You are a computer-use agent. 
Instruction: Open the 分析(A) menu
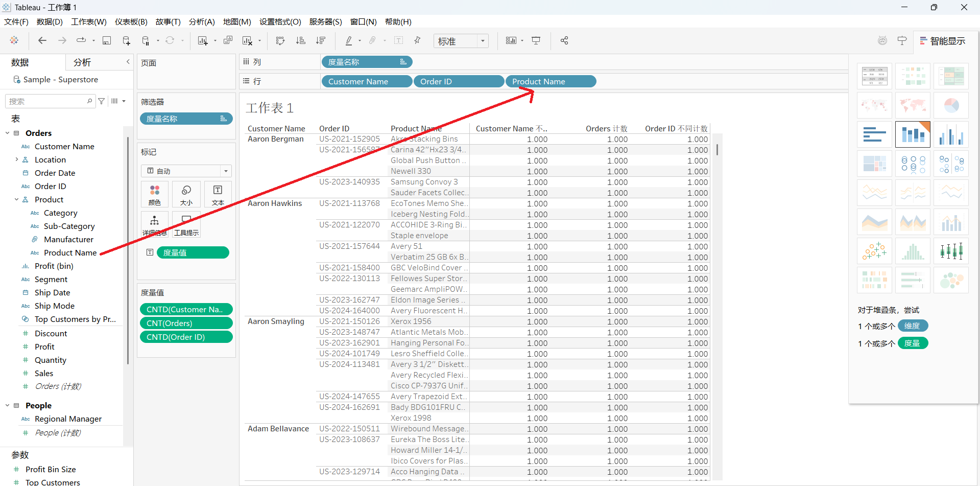point(202,21)
